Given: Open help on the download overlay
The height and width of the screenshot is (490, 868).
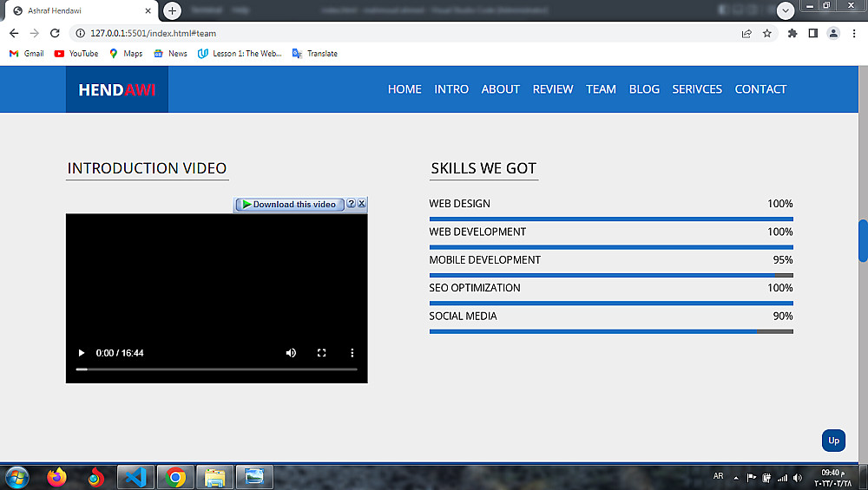Looking at the screenshot, I should pos(351,204).
